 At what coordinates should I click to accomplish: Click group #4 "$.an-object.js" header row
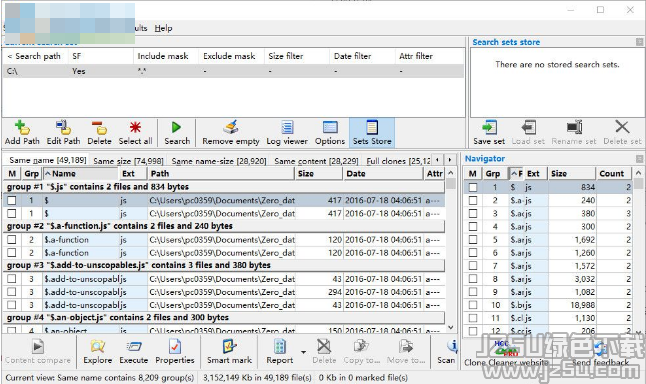click(224, 317)
